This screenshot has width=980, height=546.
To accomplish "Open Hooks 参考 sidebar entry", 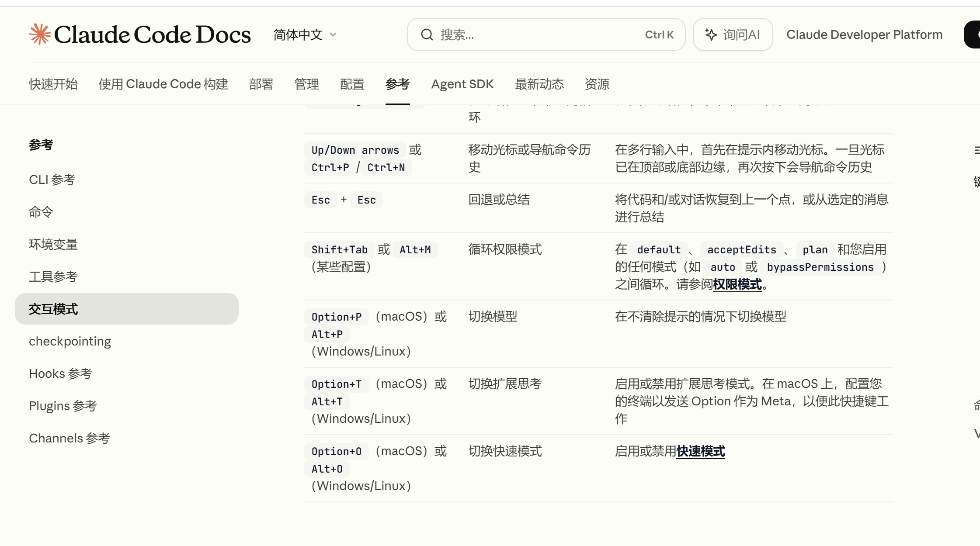I will click(x=60, y=373).
